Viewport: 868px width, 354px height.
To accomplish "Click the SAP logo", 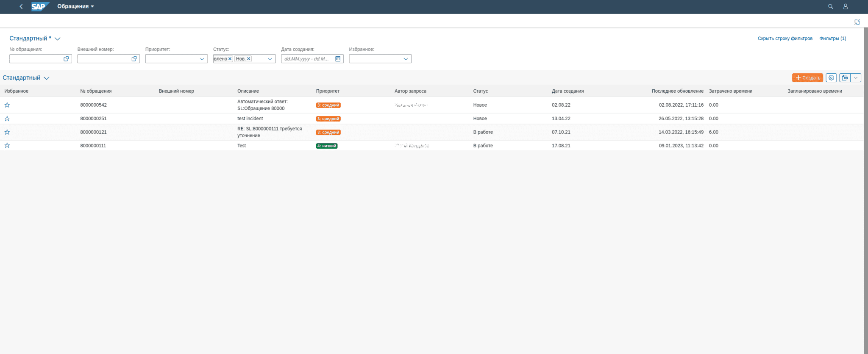I will tap(39, 6).
